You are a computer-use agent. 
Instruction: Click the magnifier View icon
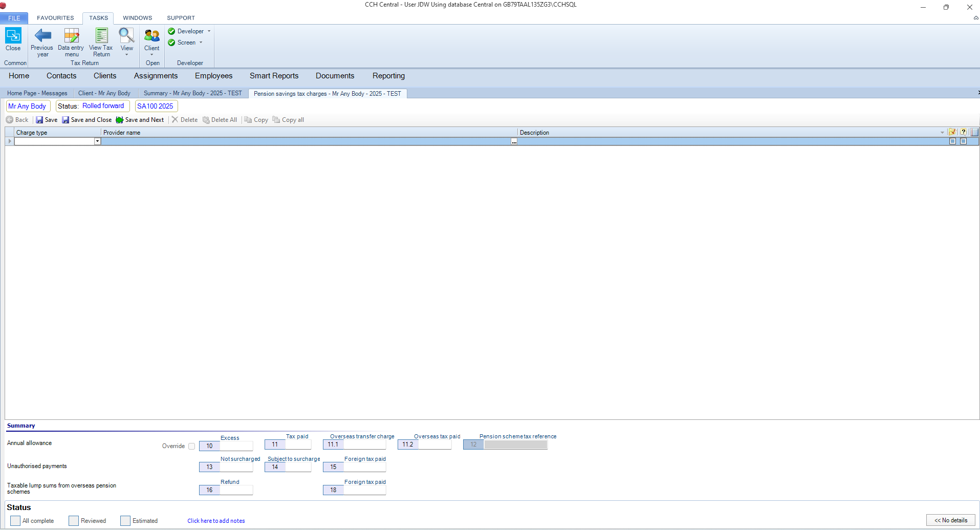click(x=126, y=42)
